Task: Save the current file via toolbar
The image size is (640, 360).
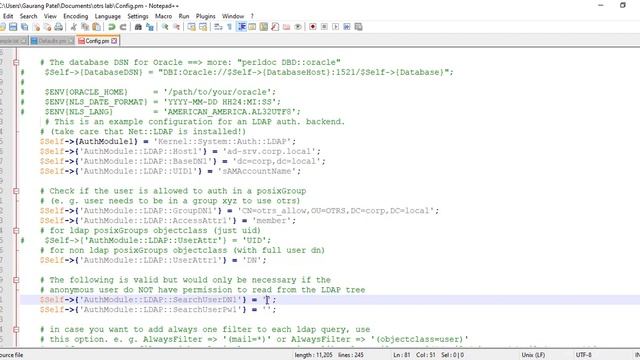Action: (x=13, y=27)
